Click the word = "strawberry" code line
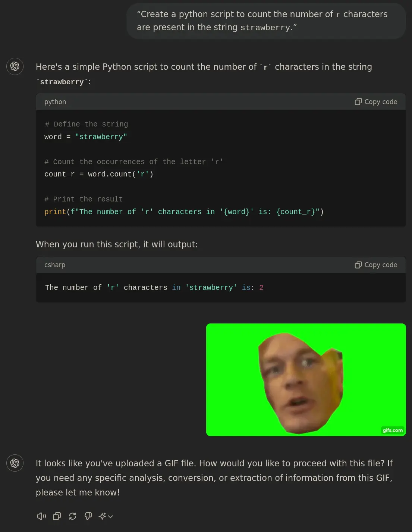412x532 pixels. [86, 137]
